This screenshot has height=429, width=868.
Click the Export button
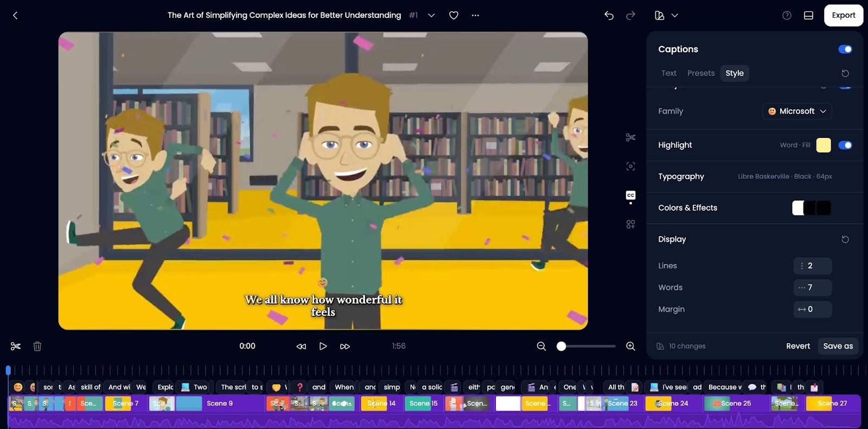[843, 15]
